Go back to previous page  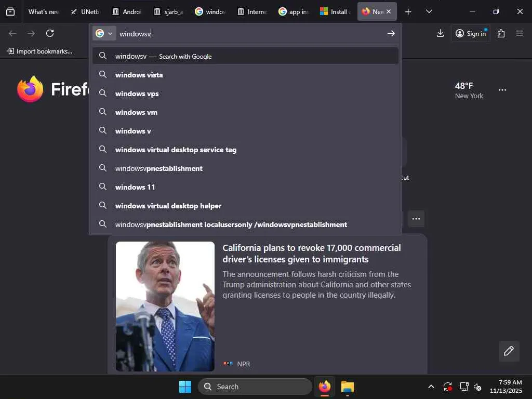[x=12, y=33]
